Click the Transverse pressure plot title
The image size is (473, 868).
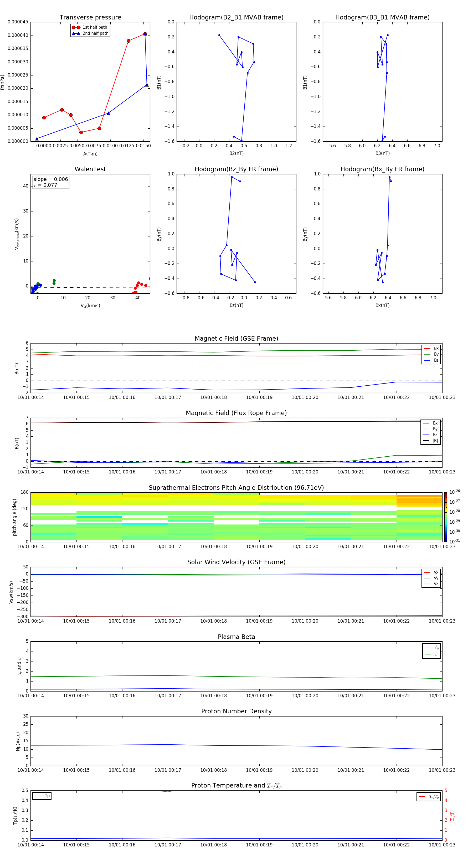[x=90, y=18]
